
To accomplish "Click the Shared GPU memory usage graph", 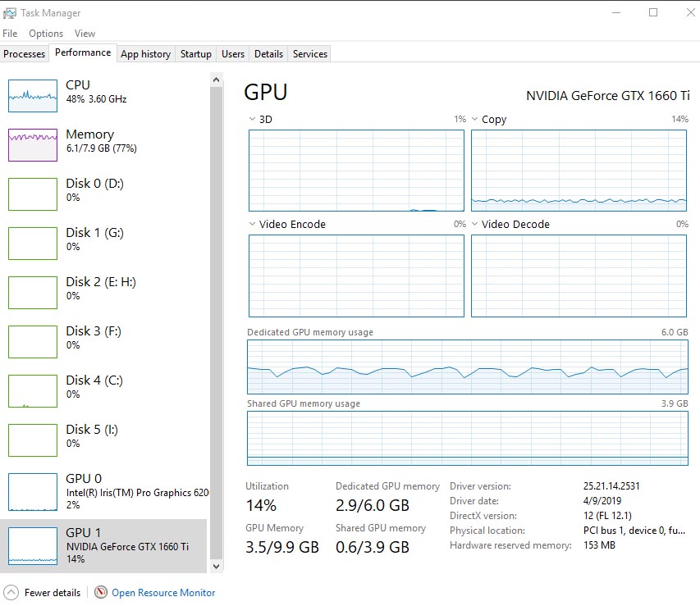I will (x=468, y=438).
